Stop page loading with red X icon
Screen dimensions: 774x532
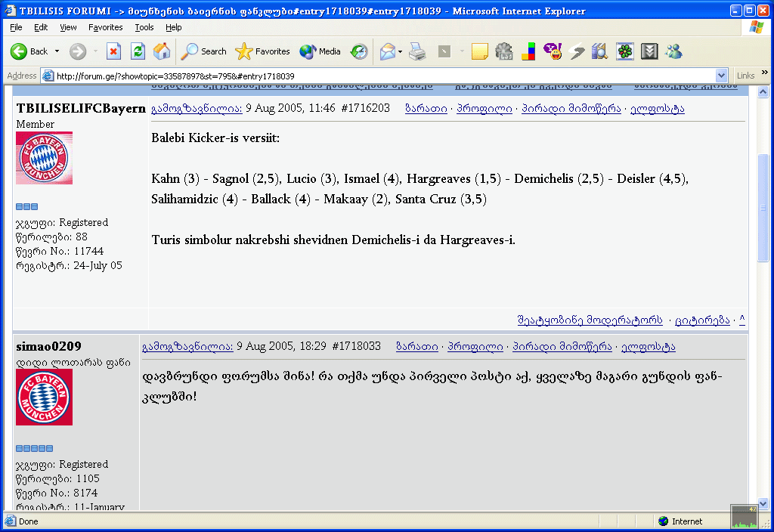(113, 51)
